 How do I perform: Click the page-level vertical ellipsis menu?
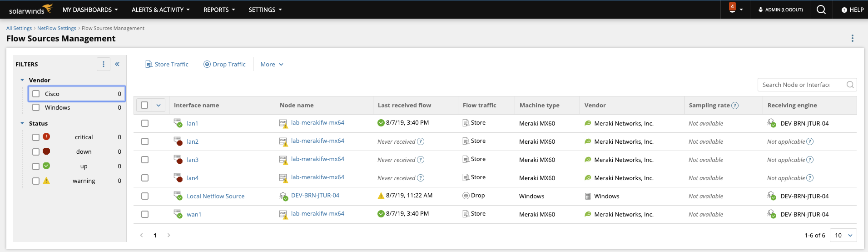point(852,38)
